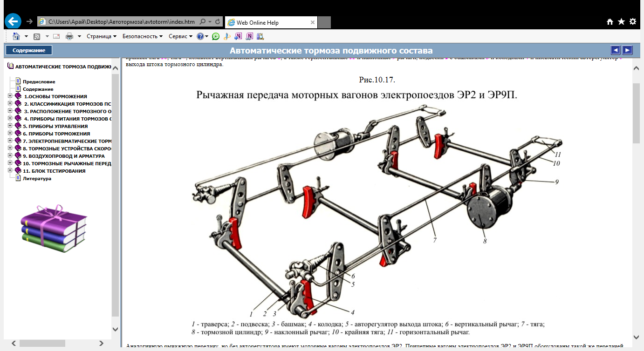The height and width of the screenshot is (351, 644).
Task: Refresh the page with the reload icon
Action: [218, 22]
